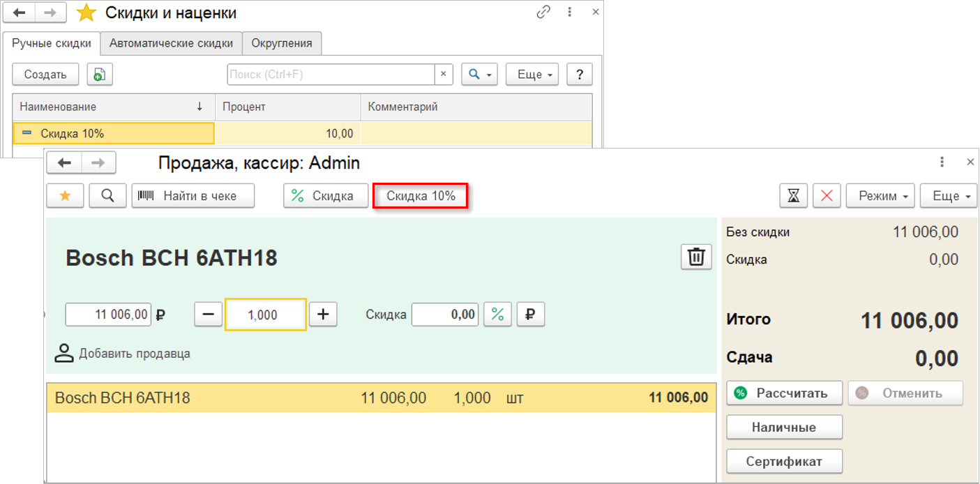Click the Сертификат payment button

coord(785,461)
